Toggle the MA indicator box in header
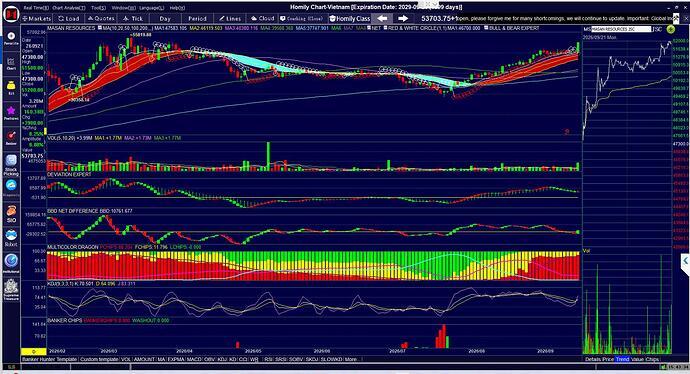The width and height of the screenshot is (690, 374). click(x=100, y=28)
